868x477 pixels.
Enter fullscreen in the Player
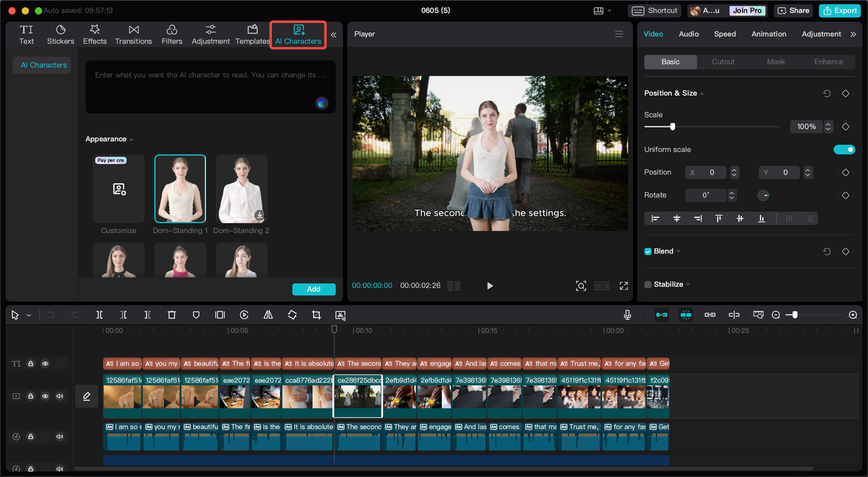[x=624, y=286]
